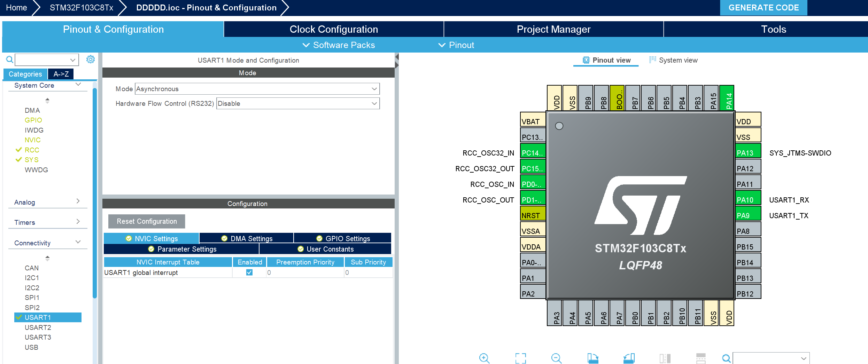Select pin PB15 on the chip
868x364 pixels.
748,244
